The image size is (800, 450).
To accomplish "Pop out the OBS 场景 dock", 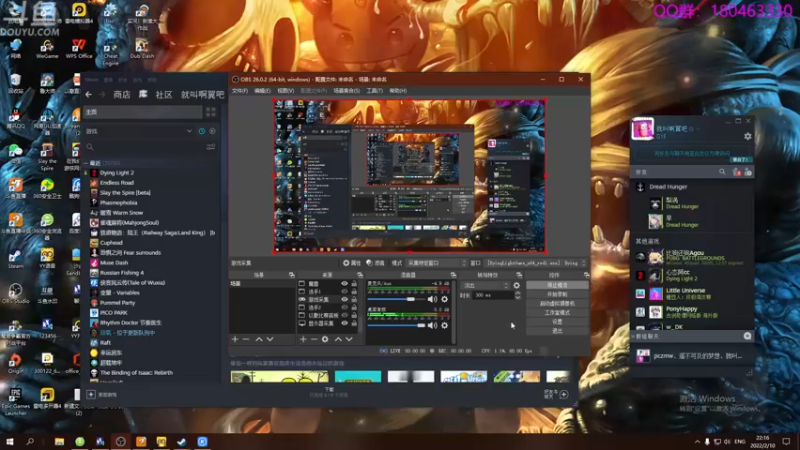I will pyautogui.click(x=291, y=275).
